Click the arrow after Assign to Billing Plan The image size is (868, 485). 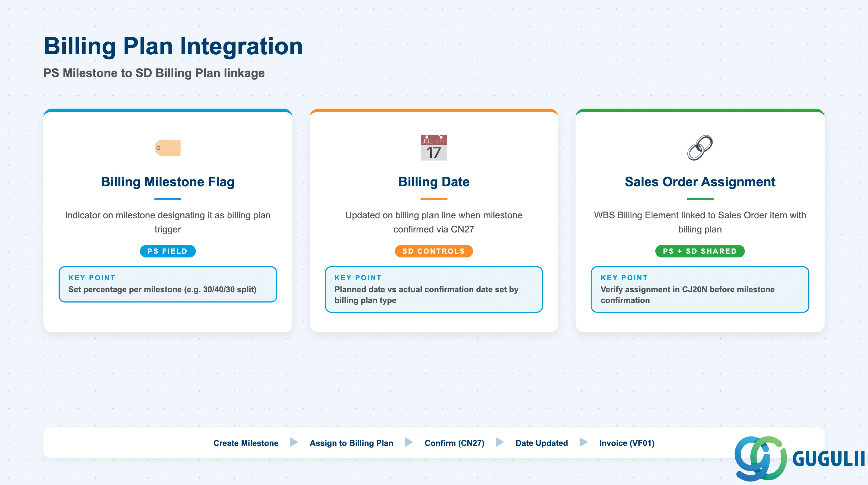[409, 442]
